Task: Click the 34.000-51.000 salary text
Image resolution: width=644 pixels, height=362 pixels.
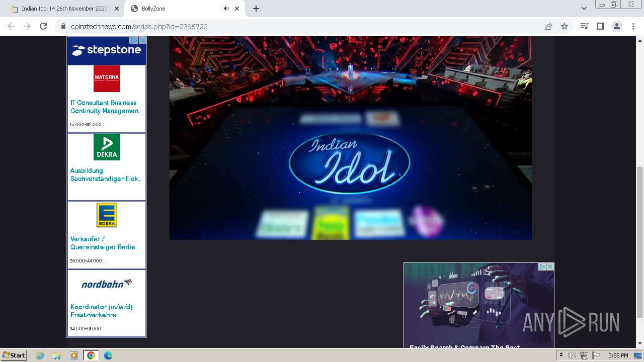Action: point(87,328)
